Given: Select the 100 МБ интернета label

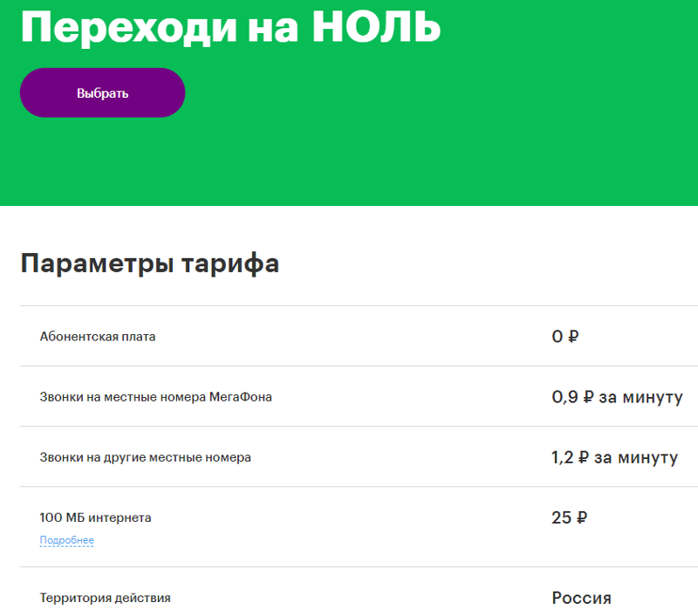Looking at the screenshot, I should [x=95, y=517].
